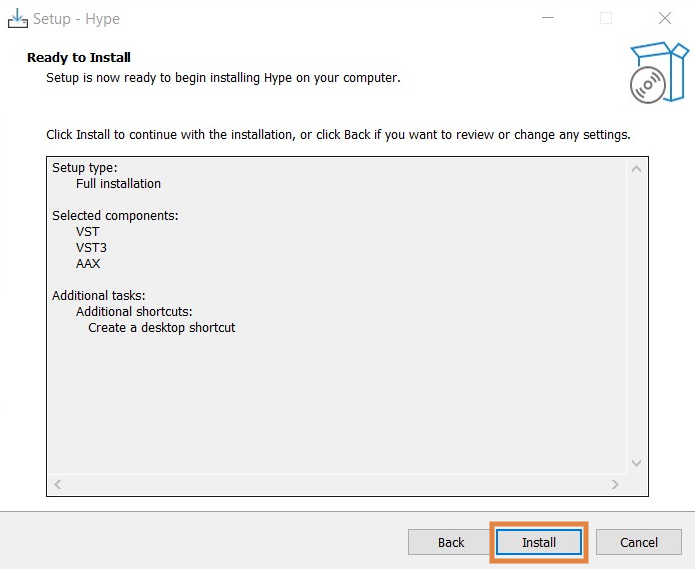
Task: Click the "Additional shortcuts:" line
Action: (x=134, y=312)
